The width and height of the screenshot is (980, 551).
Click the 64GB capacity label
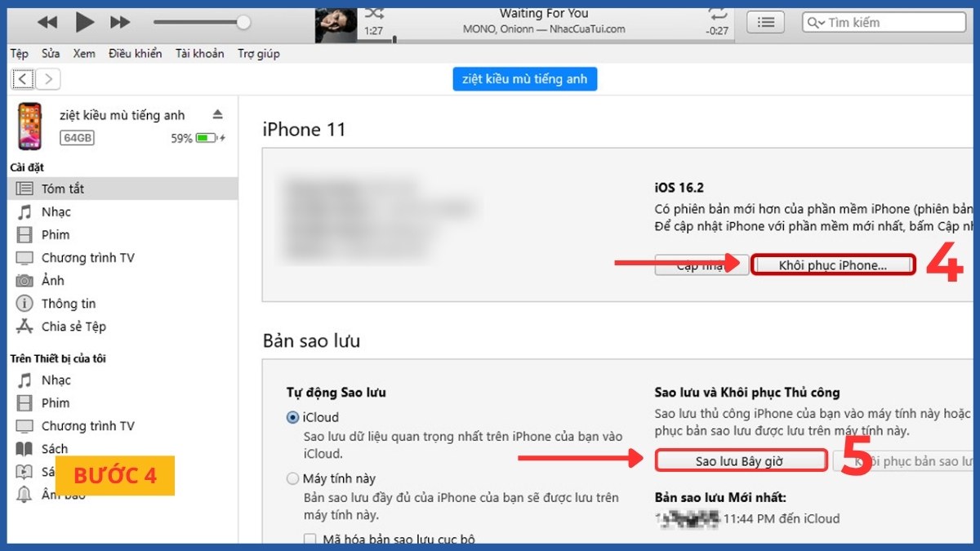point(78,138)
